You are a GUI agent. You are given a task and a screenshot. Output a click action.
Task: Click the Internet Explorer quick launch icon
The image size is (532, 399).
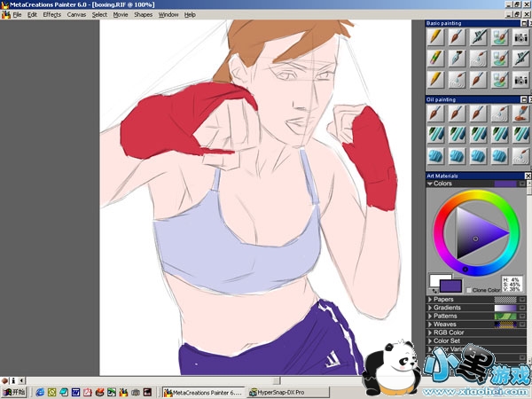coord(40,391)
